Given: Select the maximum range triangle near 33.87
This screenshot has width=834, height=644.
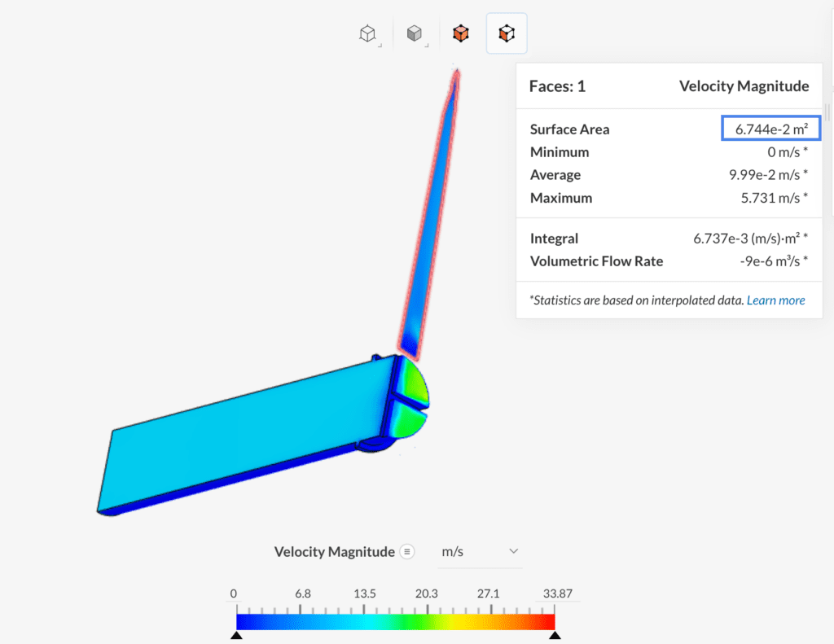Looking at the screenshot, I should [x=555, y=634].
